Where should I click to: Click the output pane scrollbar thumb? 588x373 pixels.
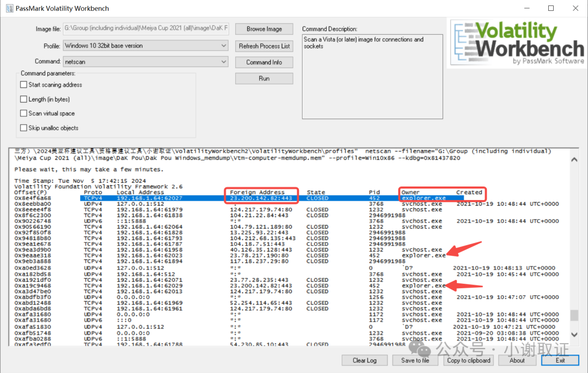[574, 315]
